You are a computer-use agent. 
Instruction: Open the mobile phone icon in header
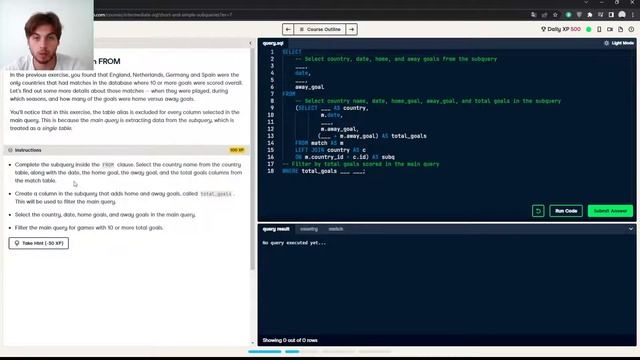(599, 29)
